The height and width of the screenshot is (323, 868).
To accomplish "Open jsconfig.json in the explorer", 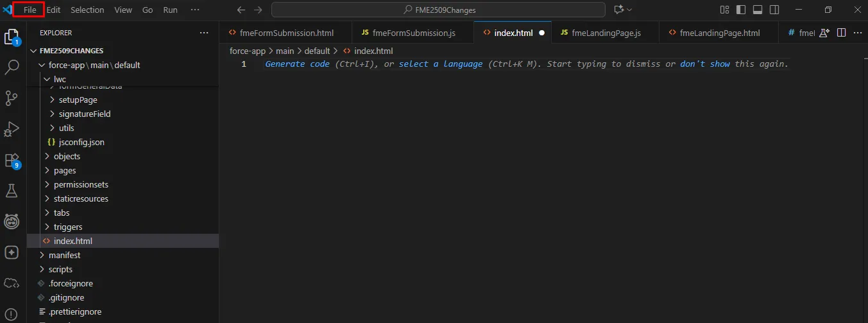I will pos(81,142).
